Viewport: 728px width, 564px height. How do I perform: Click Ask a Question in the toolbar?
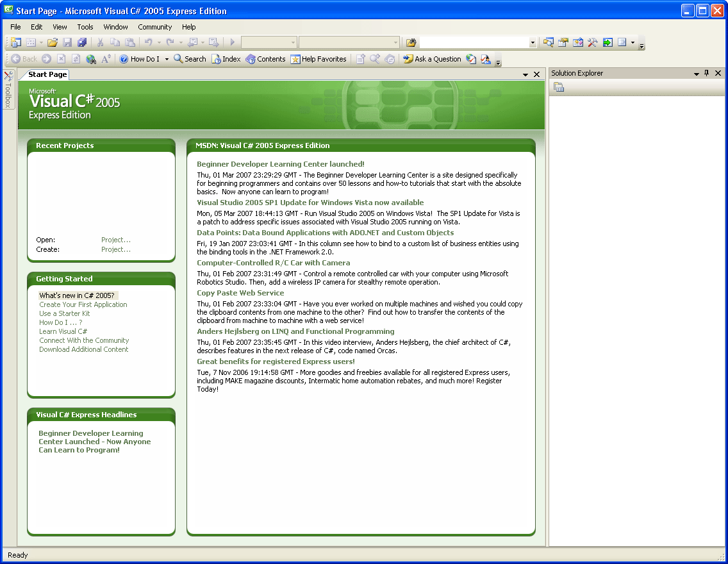tap(432, 59)
